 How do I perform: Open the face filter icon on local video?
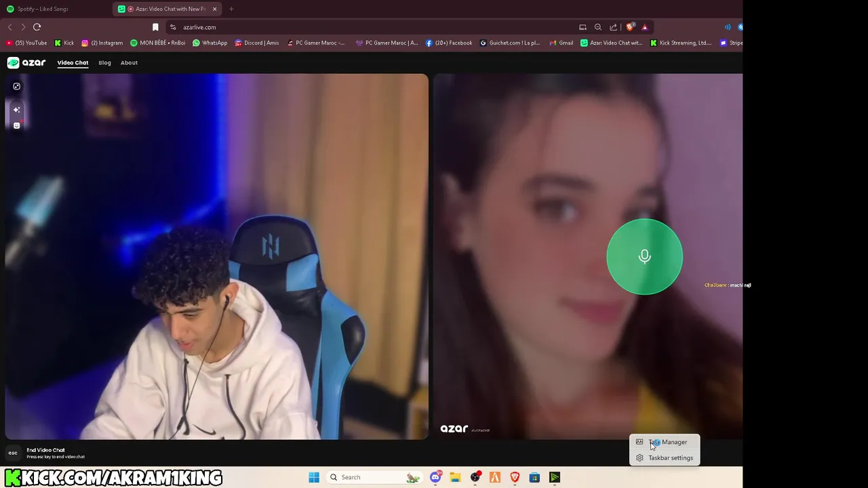16,125
